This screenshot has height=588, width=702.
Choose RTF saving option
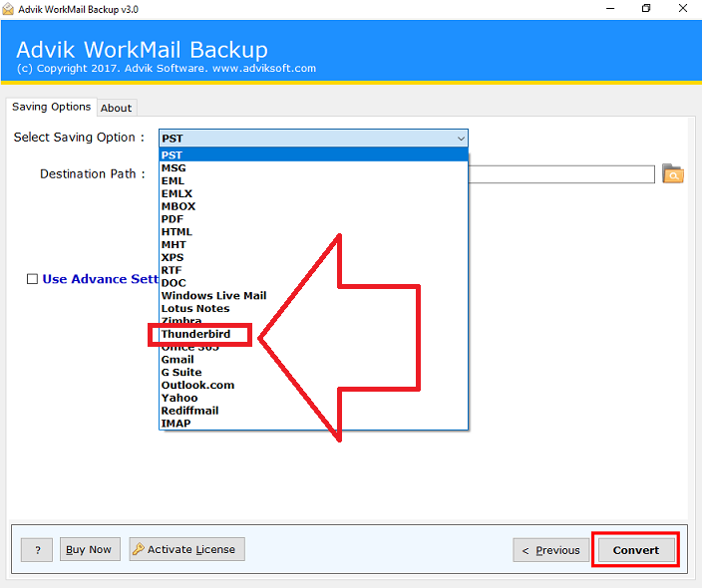pos(313,270)
